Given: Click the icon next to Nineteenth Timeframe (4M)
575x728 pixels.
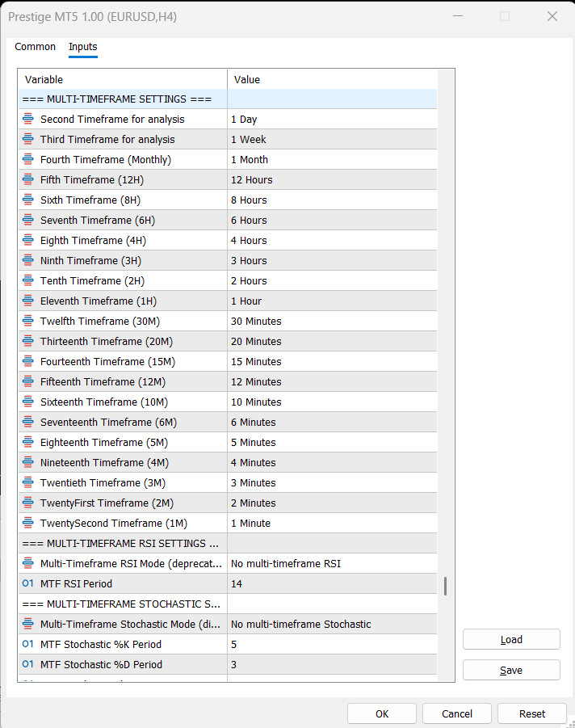Looking at the screenshot, I should tap(27, 462).
